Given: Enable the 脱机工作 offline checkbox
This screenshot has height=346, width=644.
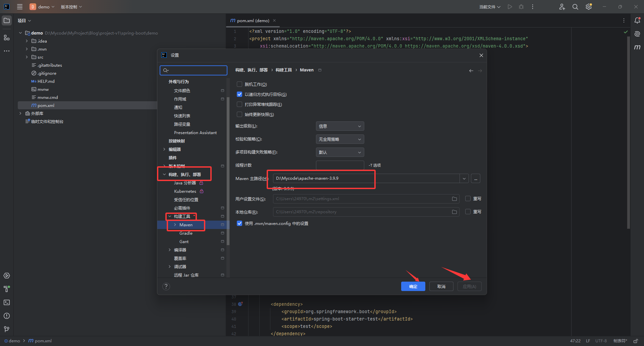Looking at the screenshot, I should tap(239, 84).
